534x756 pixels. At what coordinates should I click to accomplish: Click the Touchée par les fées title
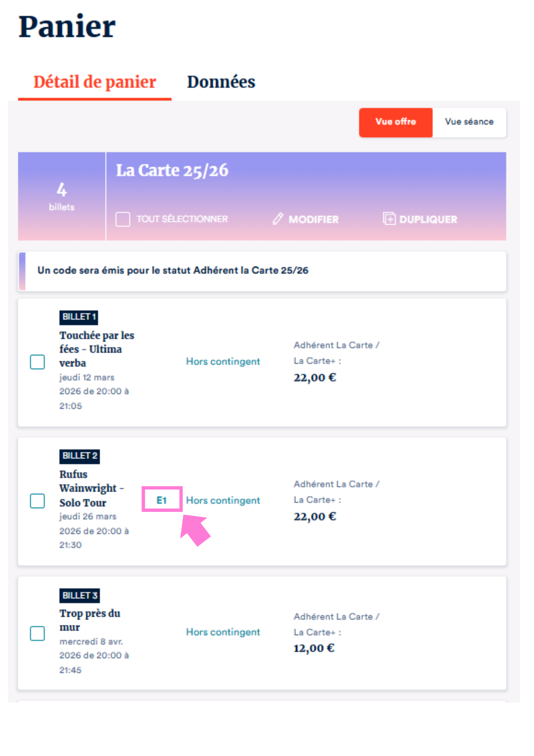coord(96,349)
